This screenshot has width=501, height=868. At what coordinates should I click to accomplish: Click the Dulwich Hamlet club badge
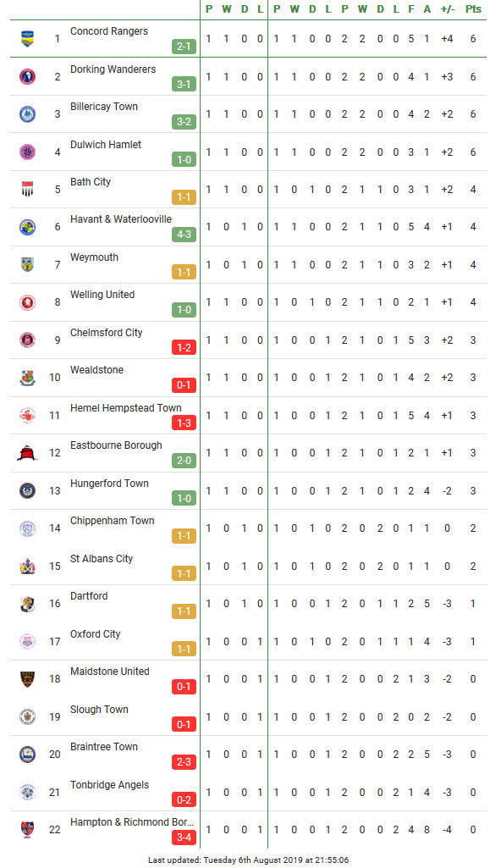click(x=27, y=152)
